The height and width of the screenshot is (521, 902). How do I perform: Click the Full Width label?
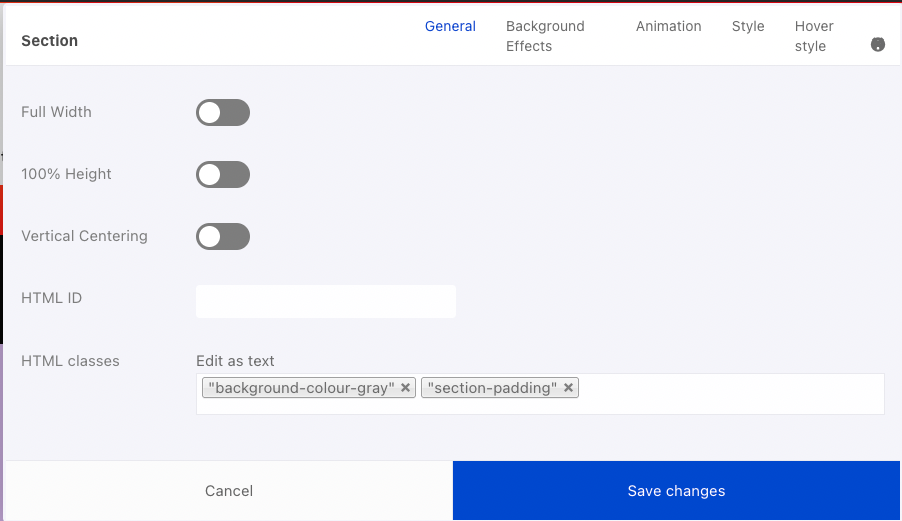pyautogui.click(x=56, y=112)
